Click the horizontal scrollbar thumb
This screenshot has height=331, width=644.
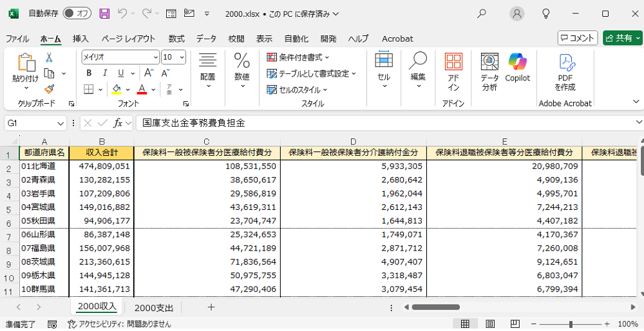click(436, 307)
